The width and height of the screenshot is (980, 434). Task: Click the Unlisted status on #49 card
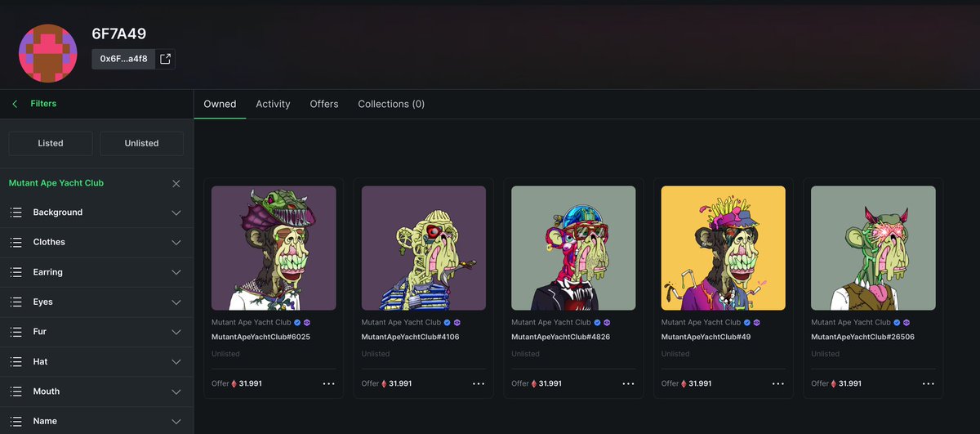675,354
